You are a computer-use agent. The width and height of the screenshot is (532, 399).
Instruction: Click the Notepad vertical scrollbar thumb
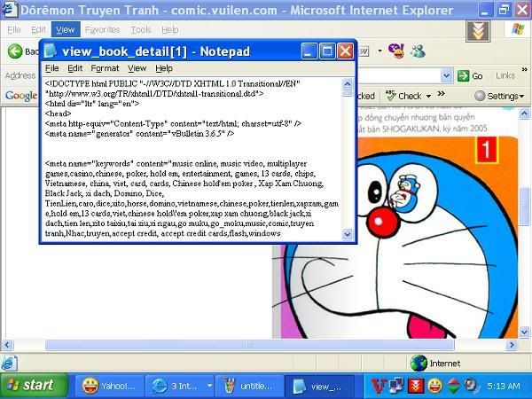point(348,93)
